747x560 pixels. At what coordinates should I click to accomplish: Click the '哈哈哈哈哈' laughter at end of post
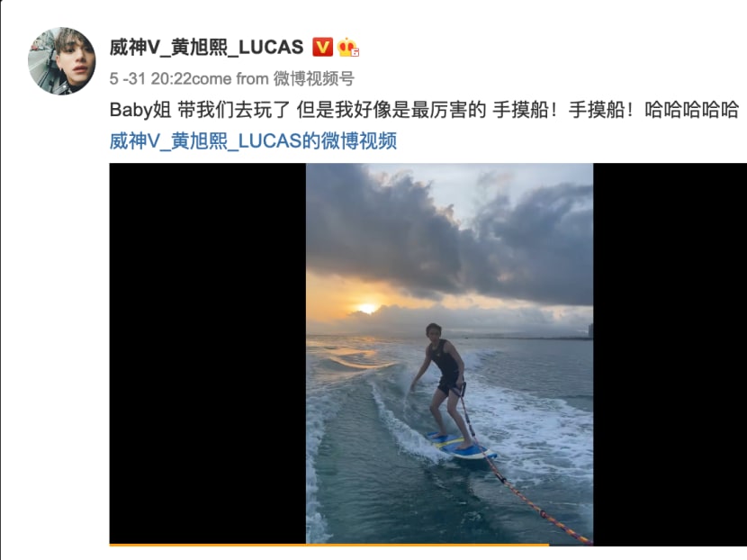(x=692, y=110)
